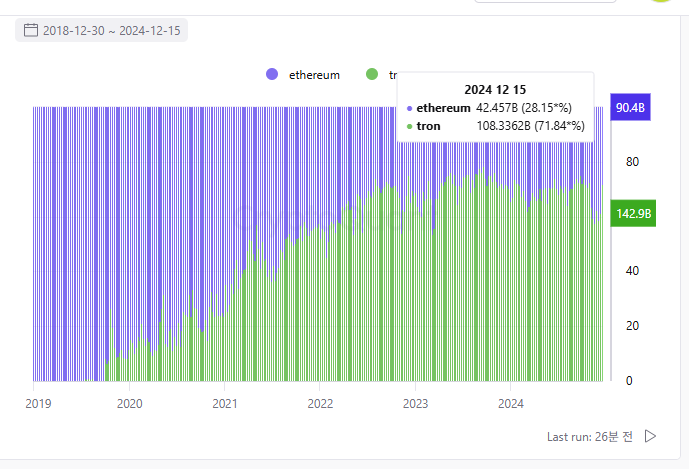
Task: Click the Last run: 26분 전 text
Action: pos(590,436)
